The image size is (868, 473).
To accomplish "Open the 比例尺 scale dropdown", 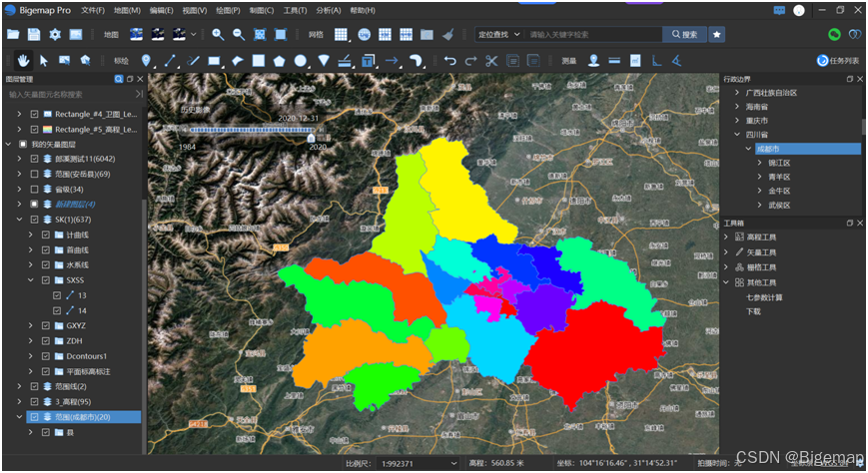I will point(419,464).
